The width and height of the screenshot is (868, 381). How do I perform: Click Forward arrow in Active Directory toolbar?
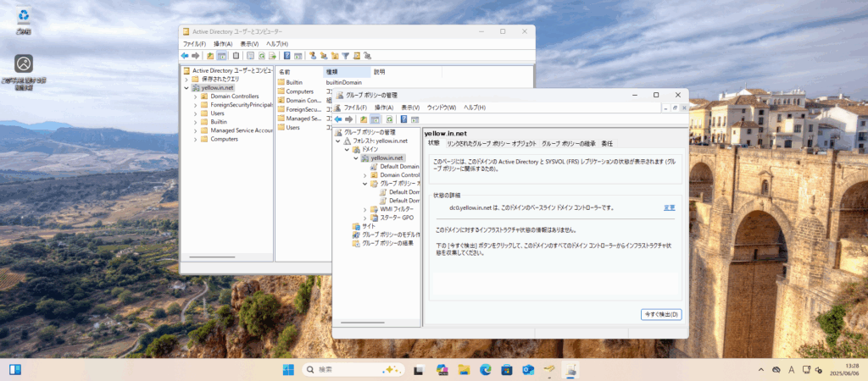(196, 55)
